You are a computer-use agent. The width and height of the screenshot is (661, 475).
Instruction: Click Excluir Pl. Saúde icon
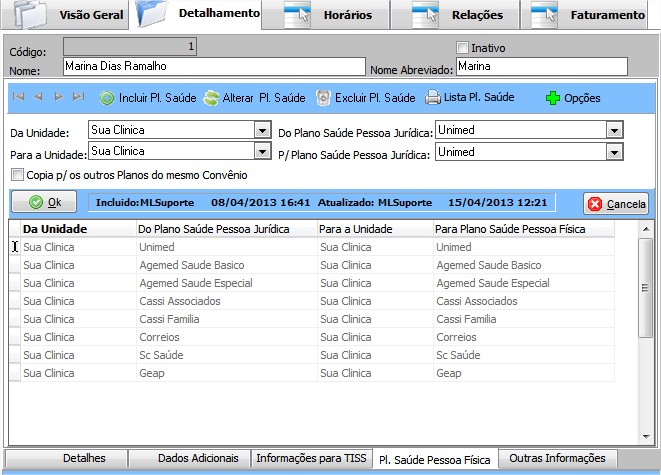point(323,98)
